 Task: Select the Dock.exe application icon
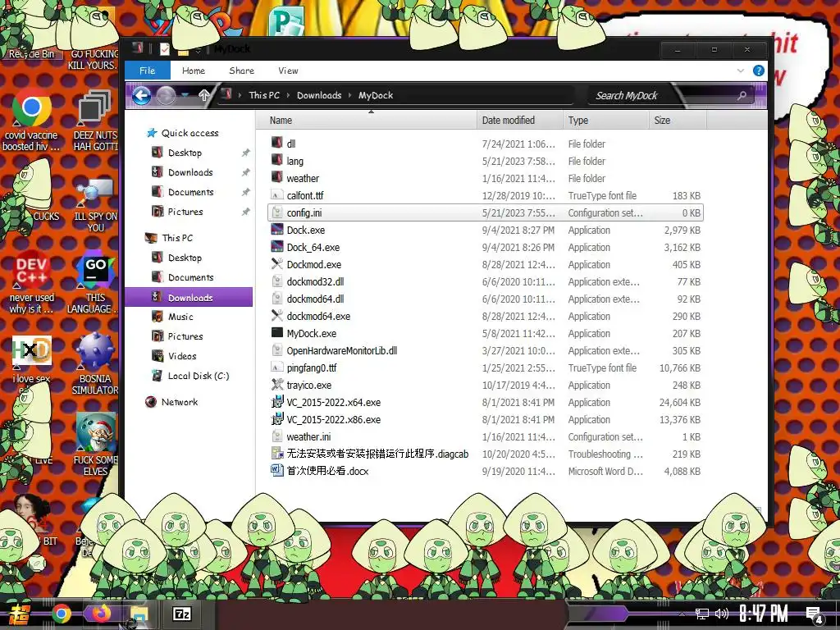[x=277, y=230]
